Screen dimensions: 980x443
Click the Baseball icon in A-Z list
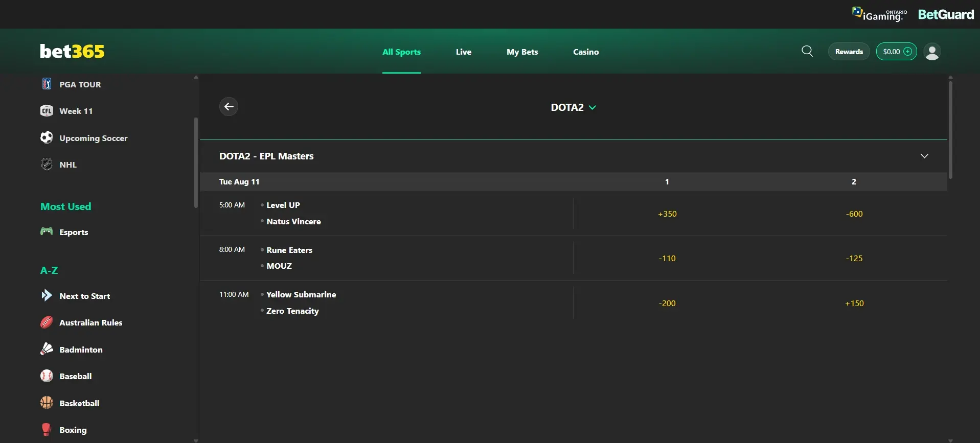click(47, 376)
